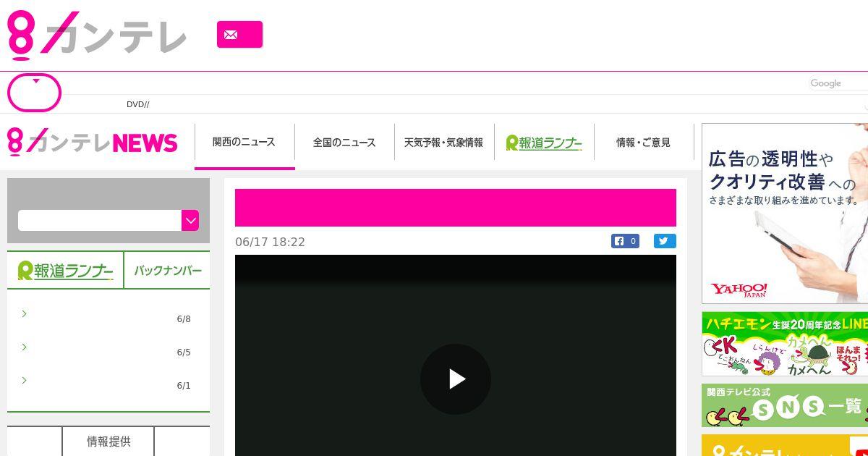Click the green chevron beside 6/1
The height and width of the screenshot is (456, 868).
[24, 380]
